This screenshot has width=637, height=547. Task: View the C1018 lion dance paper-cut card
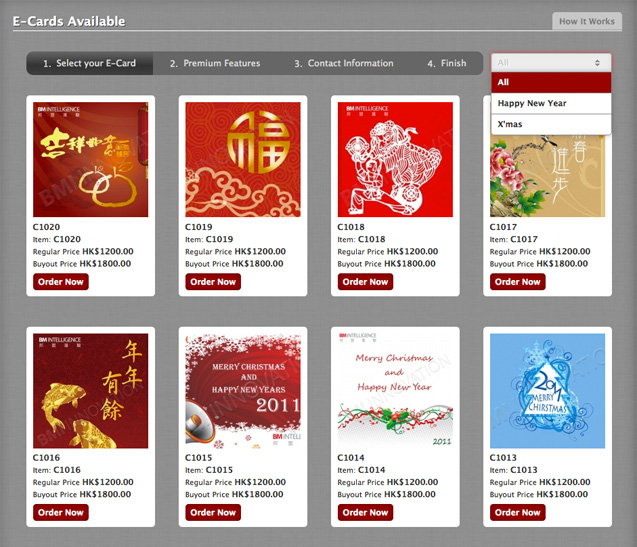click(x=395, y=159)
